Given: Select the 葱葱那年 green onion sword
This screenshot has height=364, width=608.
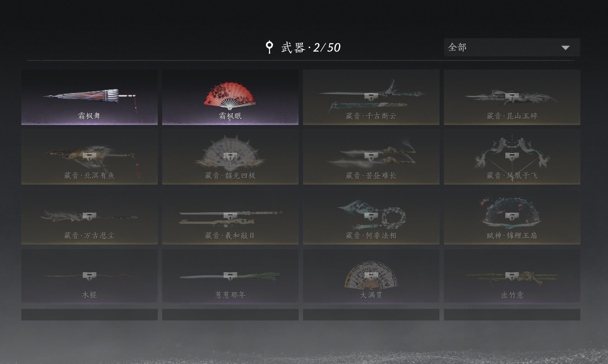Looking at the screenshot, I should [230, 276].
